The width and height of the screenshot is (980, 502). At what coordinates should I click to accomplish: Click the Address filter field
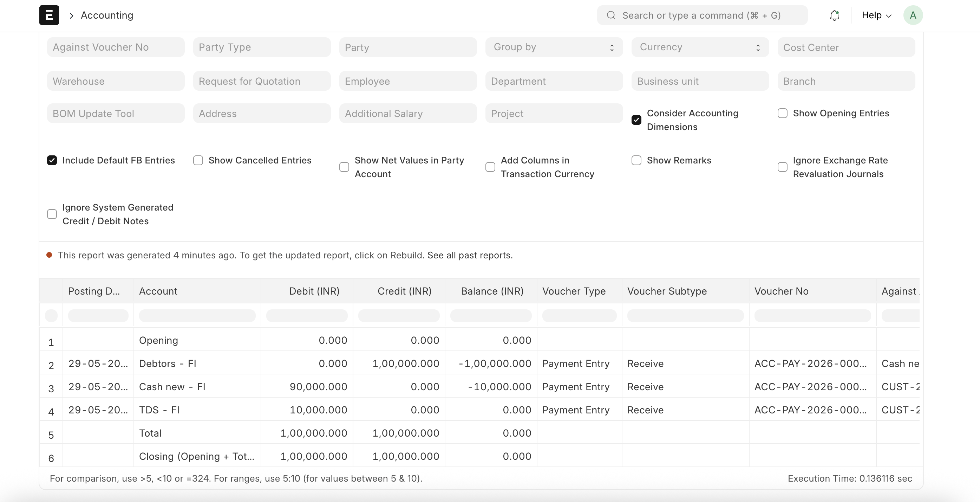click(x=262, y=114)
